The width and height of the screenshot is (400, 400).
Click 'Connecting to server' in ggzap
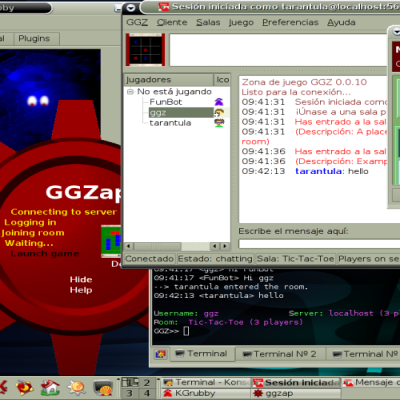point(64,212)
